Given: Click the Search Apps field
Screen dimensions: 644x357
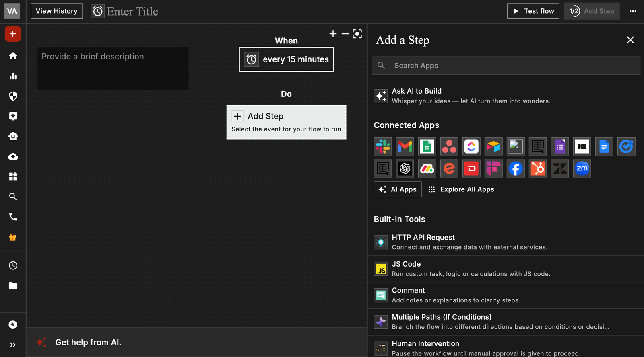Looking at the screenshot, I should 506,66.
